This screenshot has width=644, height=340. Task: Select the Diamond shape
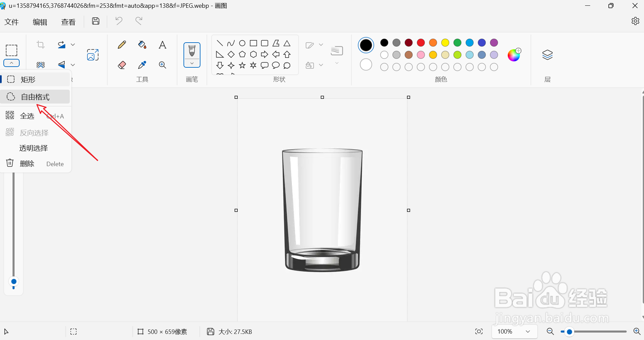click(231, 54)
